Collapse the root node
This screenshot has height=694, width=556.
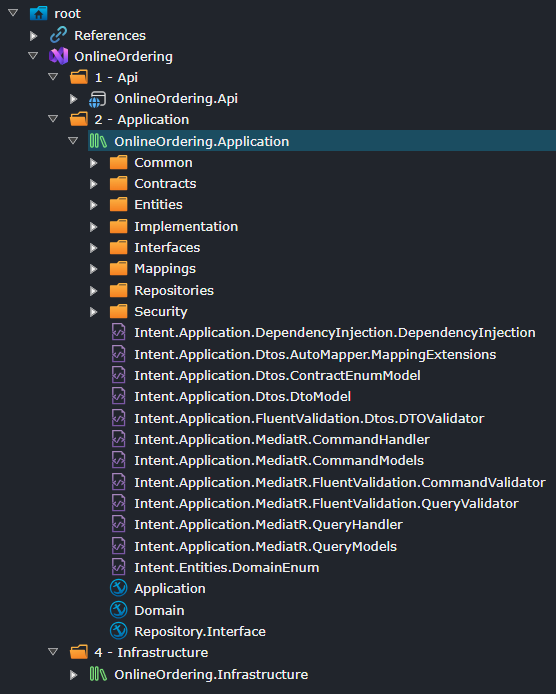click(13, 13)
